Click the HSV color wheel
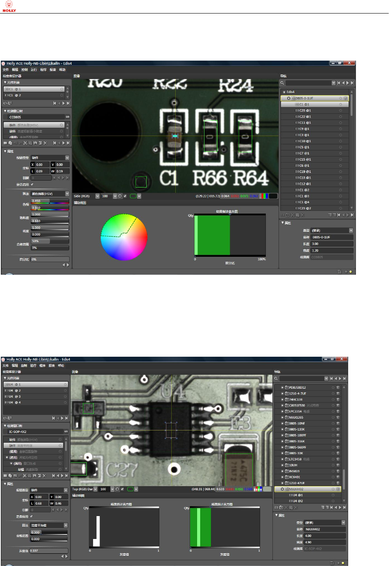Viewport: 392px width, 566px height. pyautogui.click(x=124, y=237)
